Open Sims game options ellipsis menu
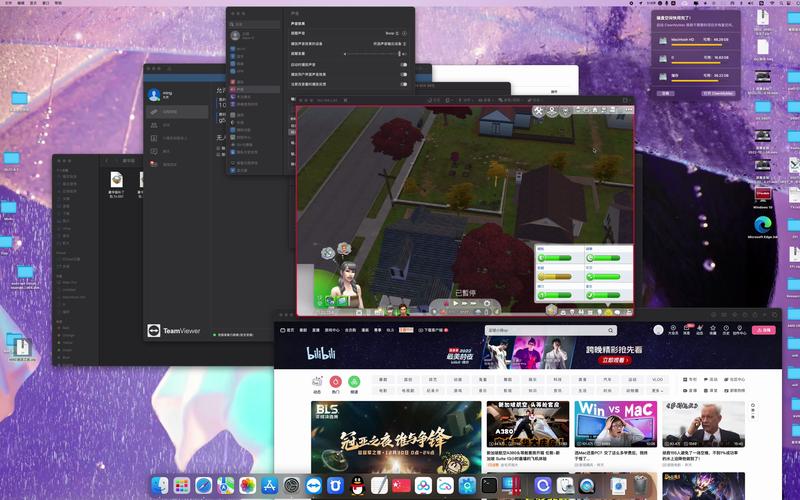 (x=628, y=110)
